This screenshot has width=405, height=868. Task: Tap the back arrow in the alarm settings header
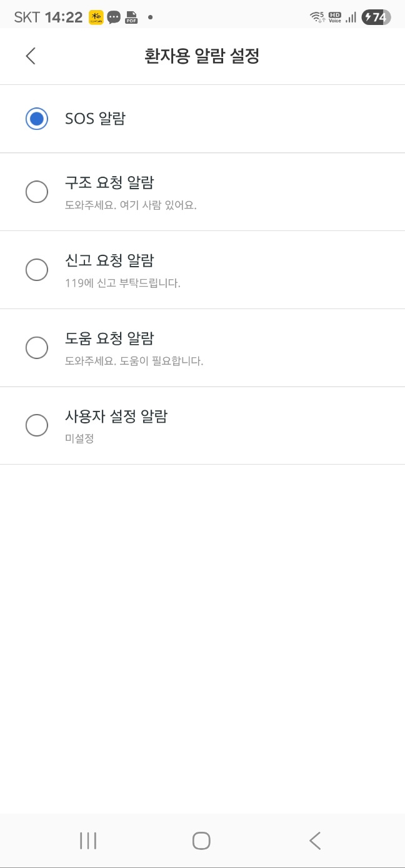[31, 56]
